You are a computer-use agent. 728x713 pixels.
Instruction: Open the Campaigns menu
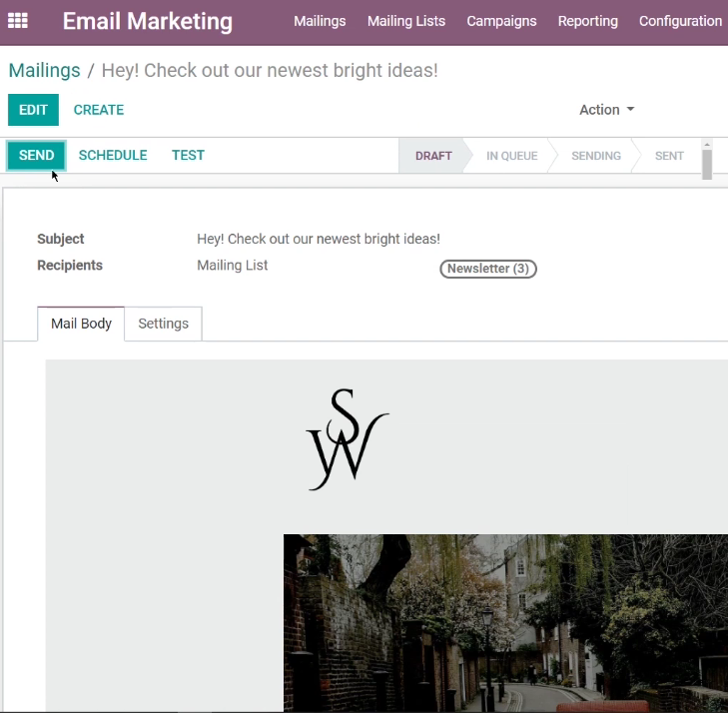501,21
